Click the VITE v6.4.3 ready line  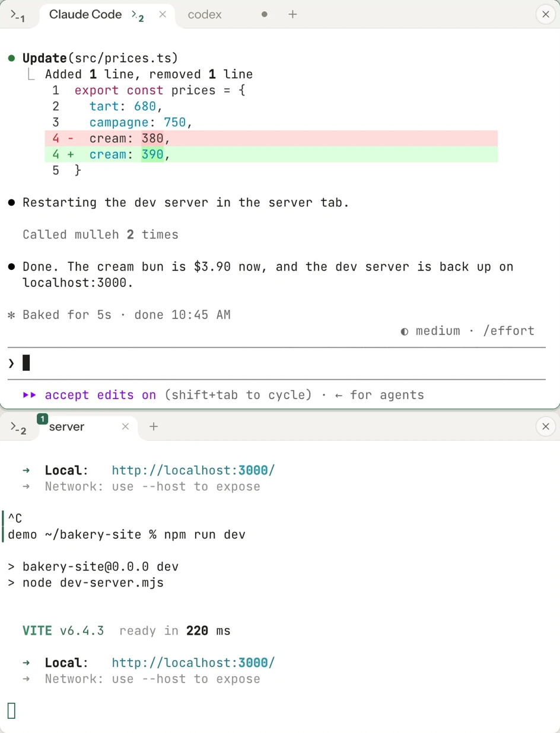126,630
